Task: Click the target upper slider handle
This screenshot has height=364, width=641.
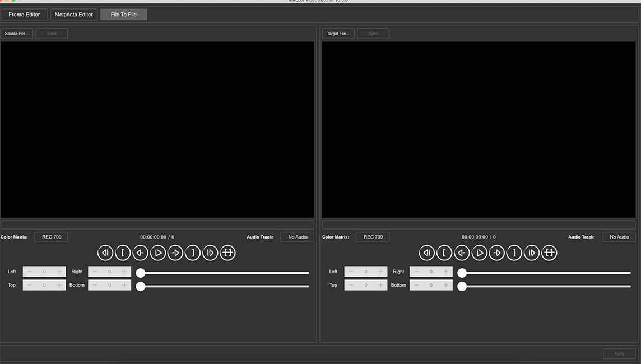Action: click(x=462, y=273)
